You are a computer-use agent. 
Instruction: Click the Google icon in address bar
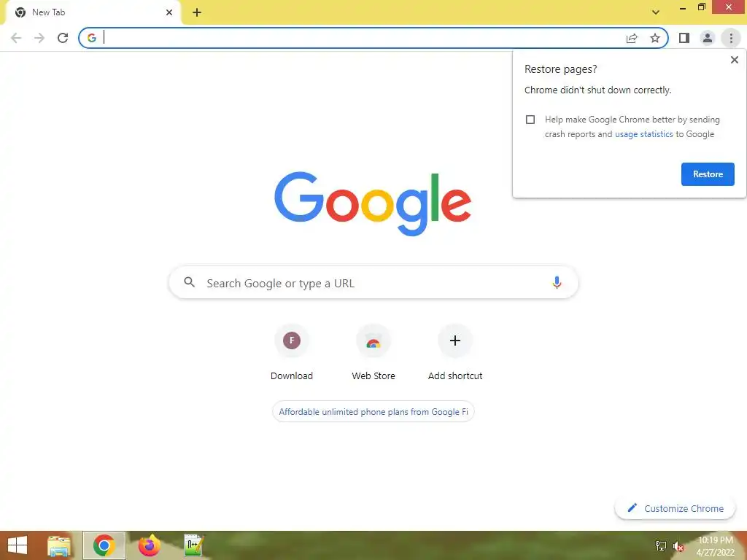(92, 38)
